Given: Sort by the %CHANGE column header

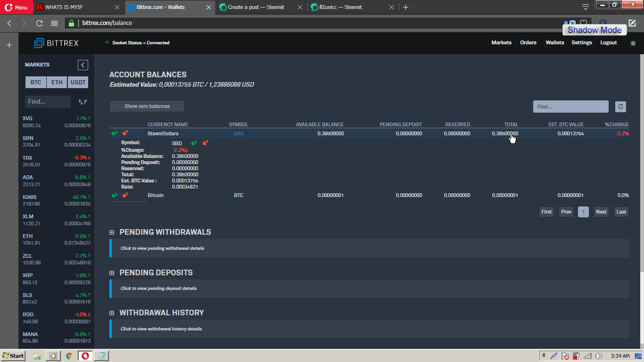Looking at the screenshot, I should [x=617, y=125].
